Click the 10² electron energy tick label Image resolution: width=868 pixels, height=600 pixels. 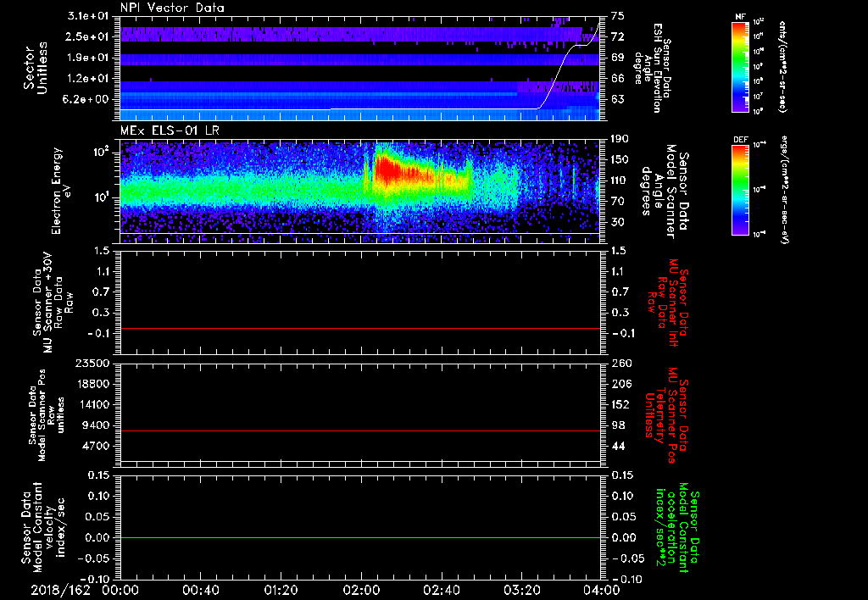point(101,152)
